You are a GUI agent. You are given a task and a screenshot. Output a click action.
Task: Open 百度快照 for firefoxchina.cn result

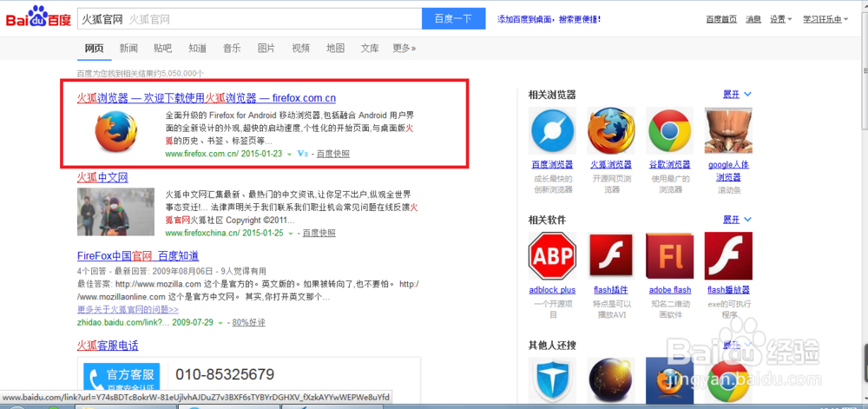click(x=319, y=233)
